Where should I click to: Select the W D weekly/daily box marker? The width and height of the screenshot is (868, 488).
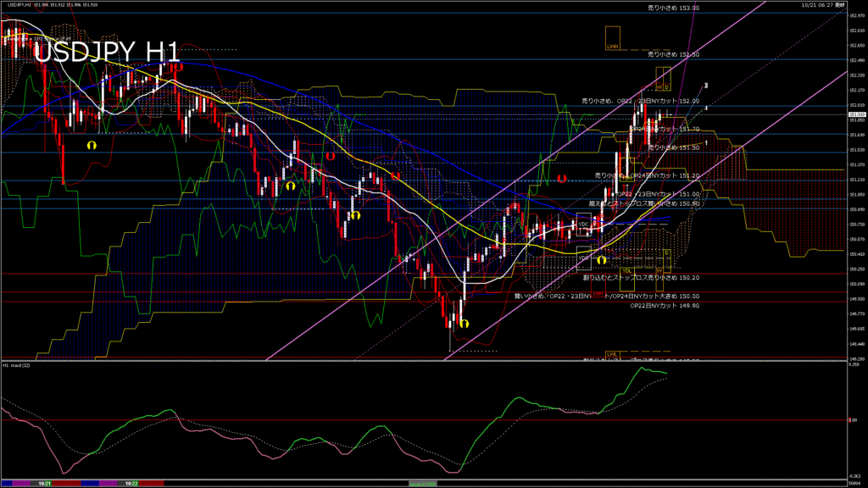tap(662, 79)
